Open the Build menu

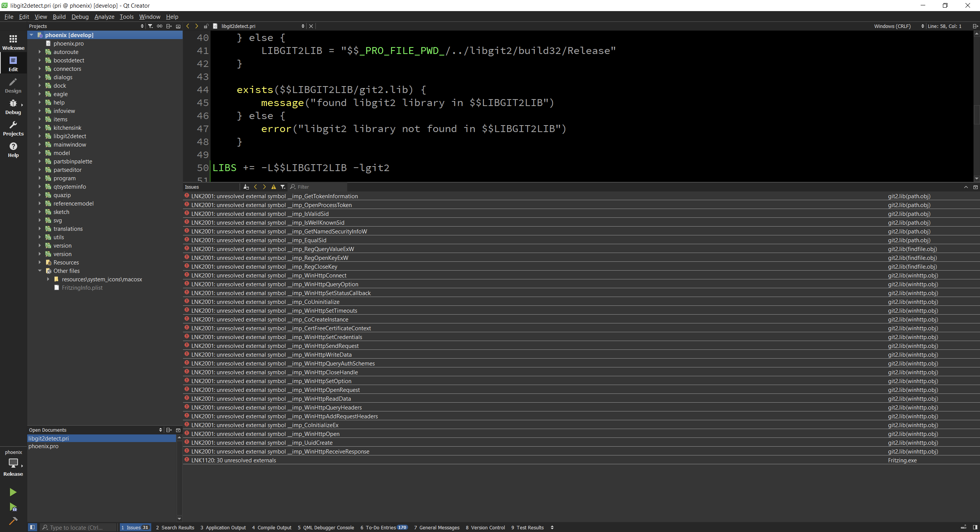59,16
